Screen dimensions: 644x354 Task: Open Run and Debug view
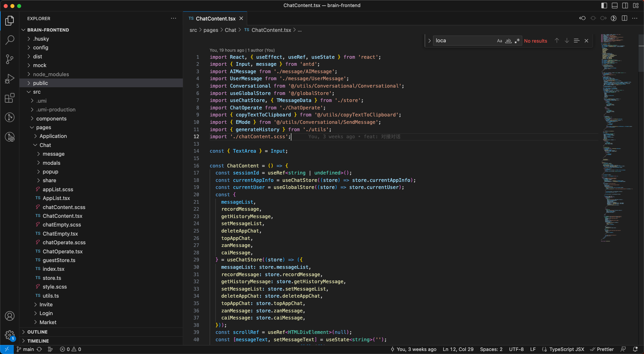coord(10,79)
